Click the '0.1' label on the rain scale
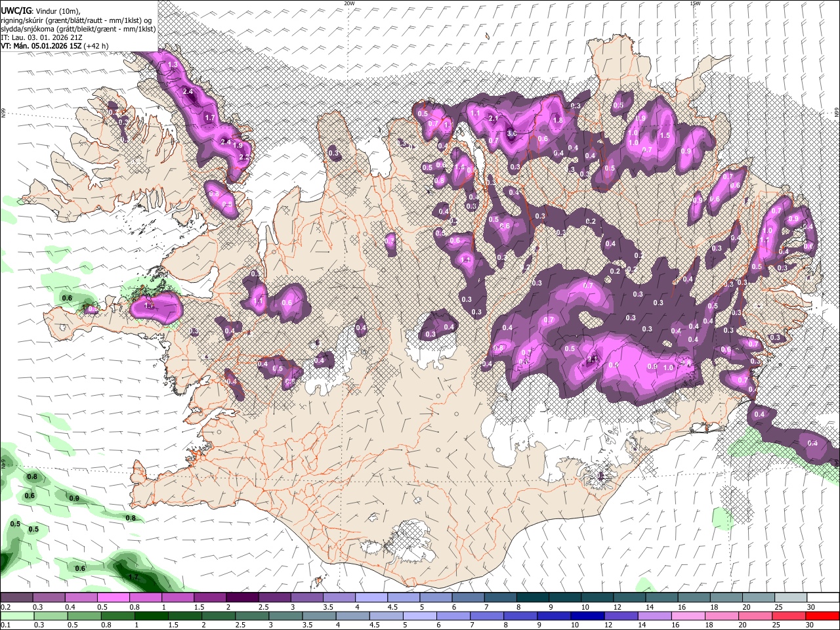Viewport: 840px width, 630px height. (6, 625)
